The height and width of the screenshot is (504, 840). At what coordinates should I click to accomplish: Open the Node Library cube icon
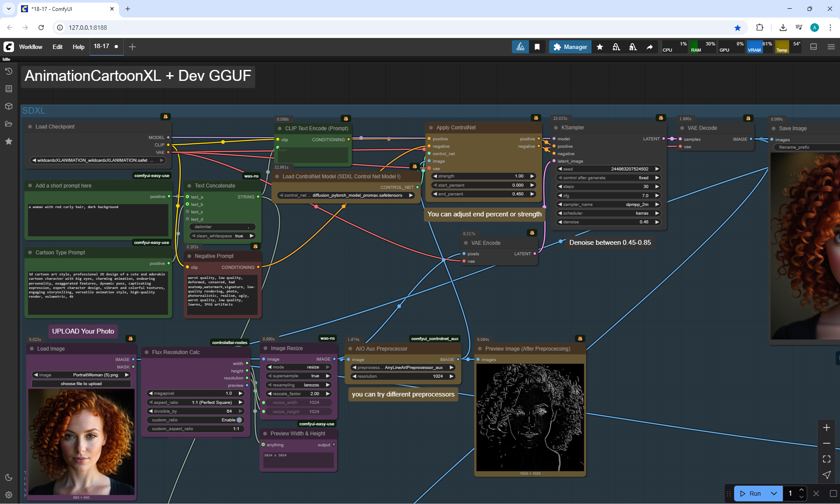pos(9,106)
